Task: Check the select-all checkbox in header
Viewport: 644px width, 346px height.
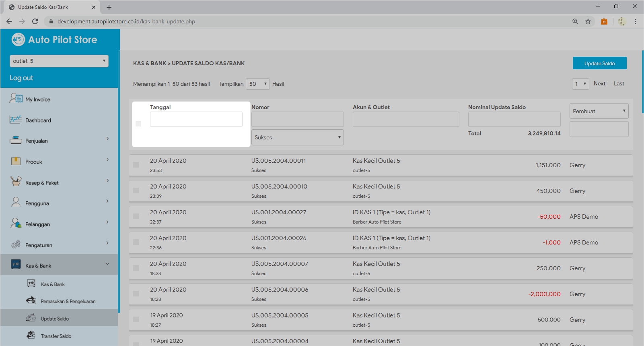Action: (138, 124)
